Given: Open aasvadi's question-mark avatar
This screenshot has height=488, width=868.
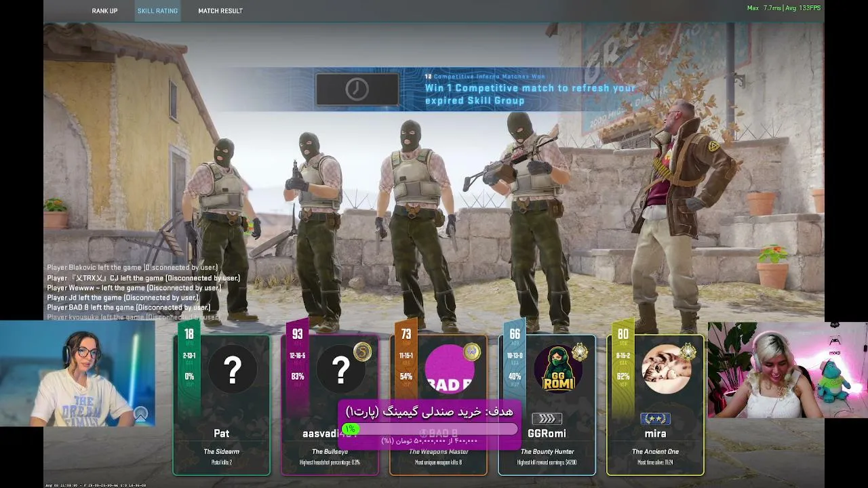Looking at the screenshot, I should (x=340, y=370).
